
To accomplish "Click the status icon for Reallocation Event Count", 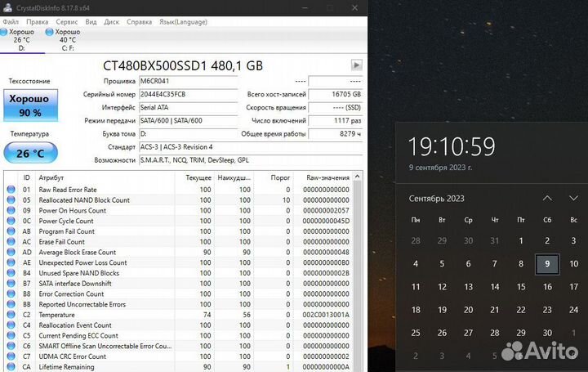I will pos(11,325).
